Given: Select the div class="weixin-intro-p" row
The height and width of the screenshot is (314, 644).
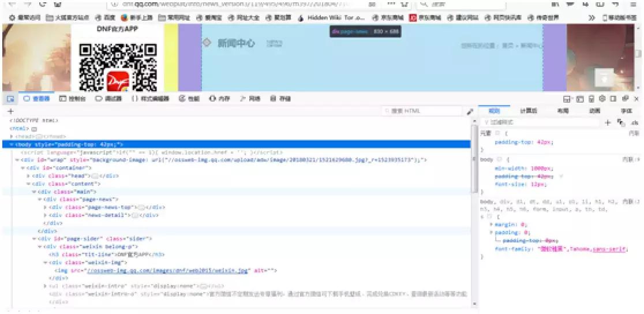Looking at the screenshot, I should click(258, 294).
